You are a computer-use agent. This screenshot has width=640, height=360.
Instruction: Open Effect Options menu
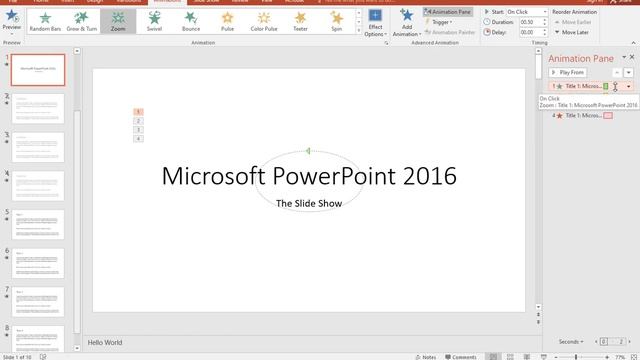click(x=375, y=23)
